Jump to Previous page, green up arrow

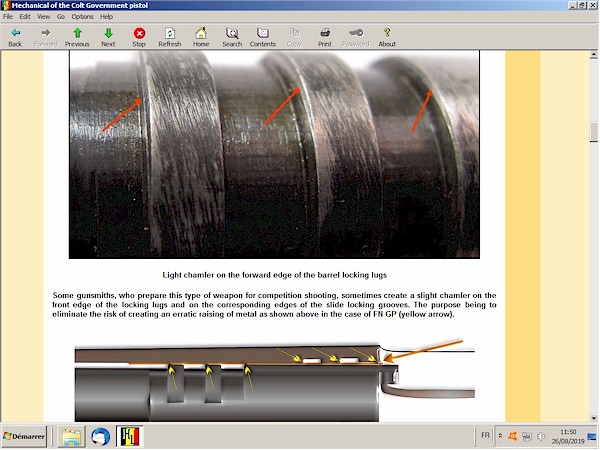(77, 37)
